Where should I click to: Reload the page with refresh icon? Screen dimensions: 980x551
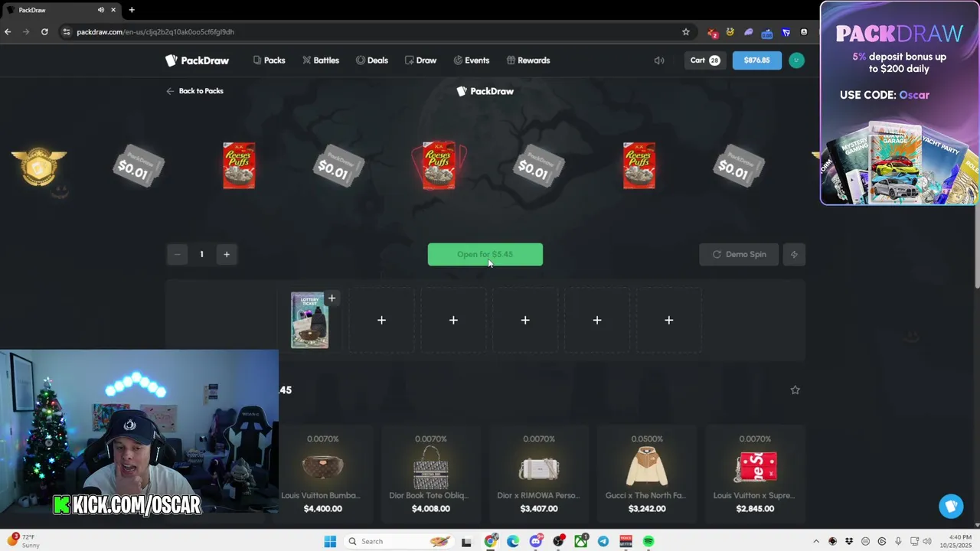(x=44, y=31)
